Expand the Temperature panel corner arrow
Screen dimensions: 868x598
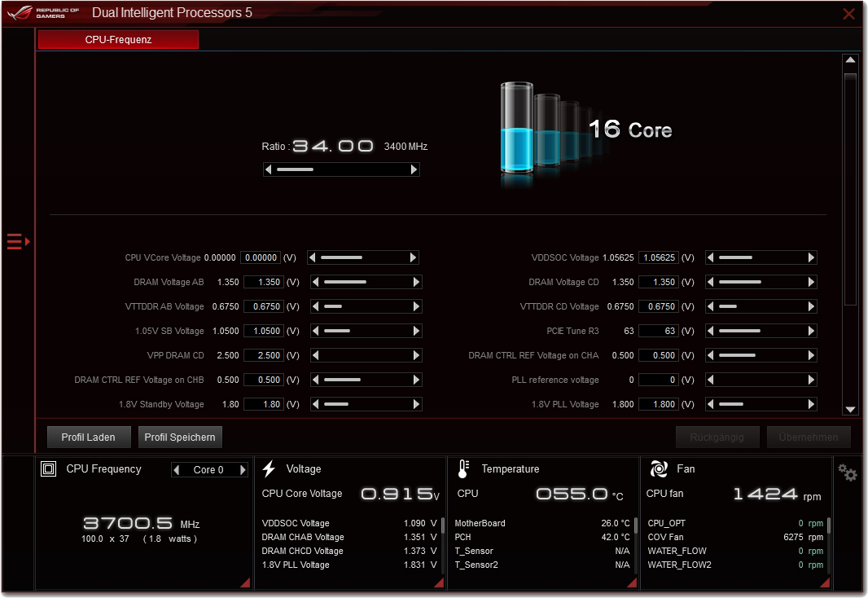click(x=632, y=583)
